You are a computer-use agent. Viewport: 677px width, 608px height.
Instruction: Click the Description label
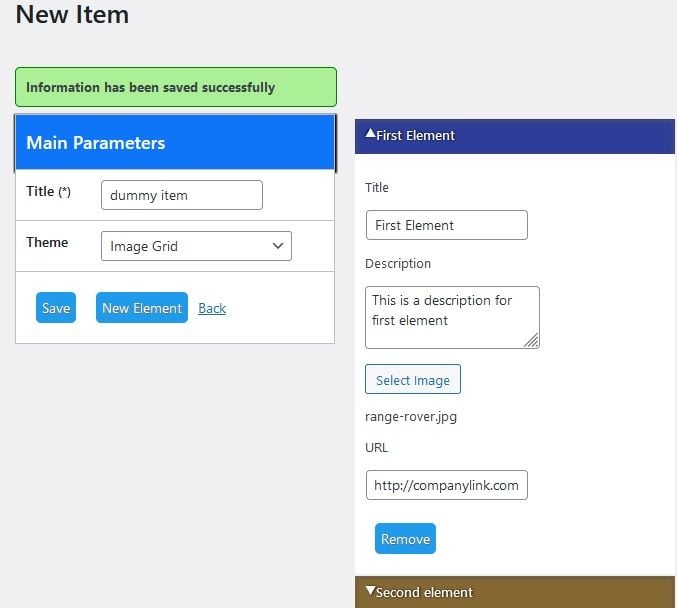click(398, 264)
